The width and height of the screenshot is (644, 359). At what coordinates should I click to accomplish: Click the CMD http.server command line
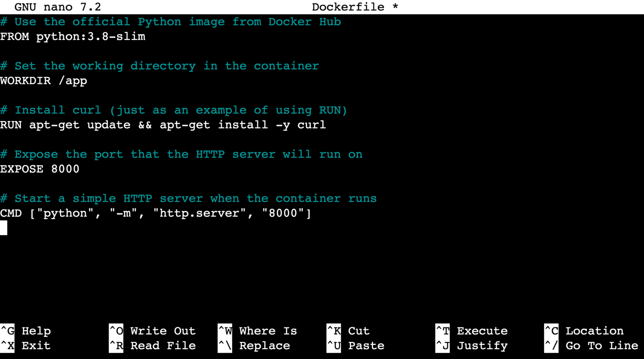(x=156, y=213)
